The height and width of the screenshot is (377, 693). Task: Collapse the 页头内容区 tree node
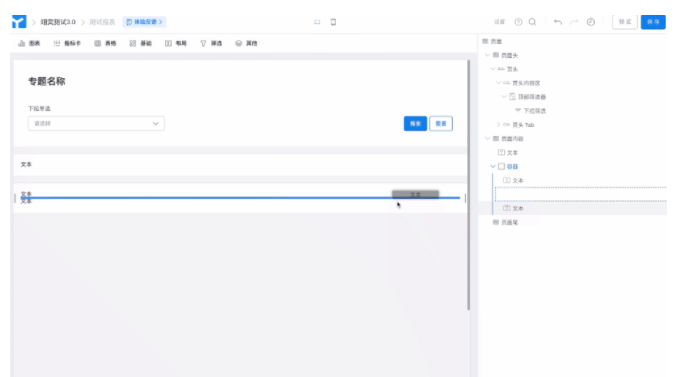[x=499, y=83]
